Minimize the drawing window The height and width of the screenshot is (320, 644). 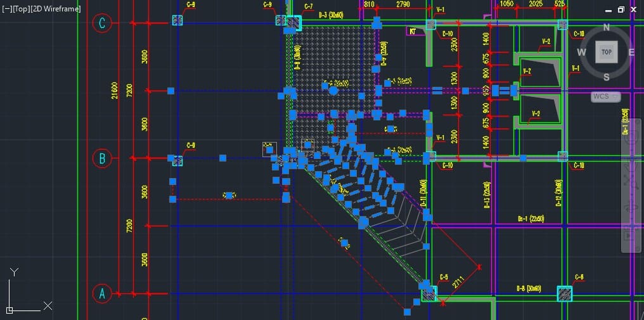609,10
